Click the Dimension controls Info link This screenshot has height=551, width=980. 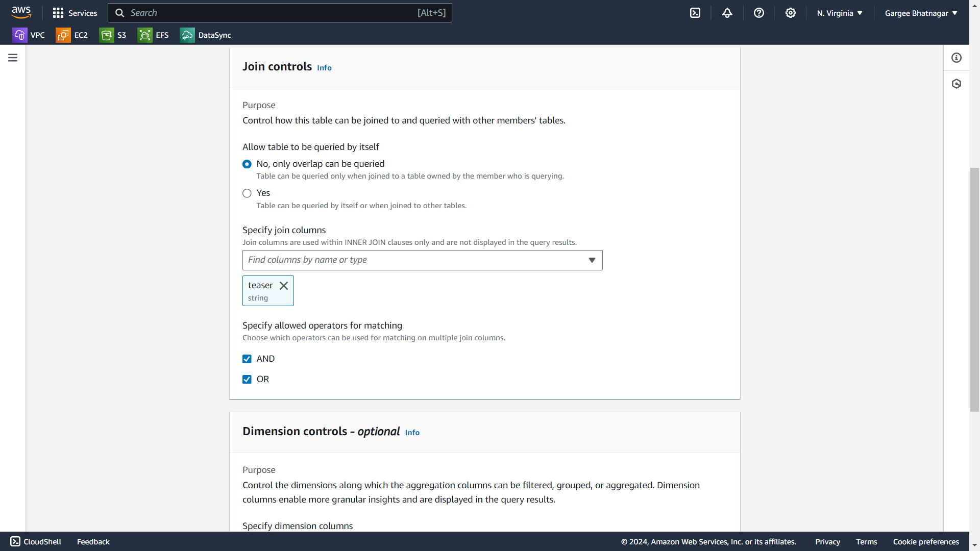click(412, 433)
